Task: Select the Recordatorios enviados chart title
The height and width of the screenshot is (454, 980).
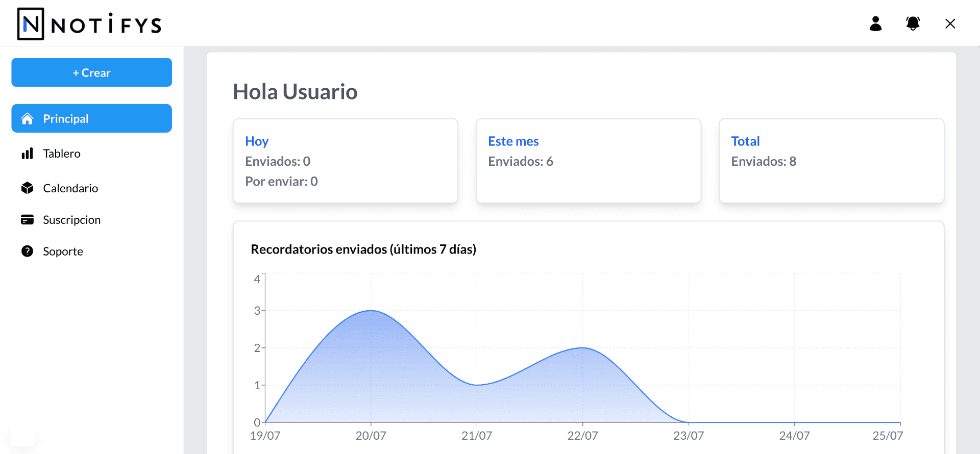Action: (363, 249)
